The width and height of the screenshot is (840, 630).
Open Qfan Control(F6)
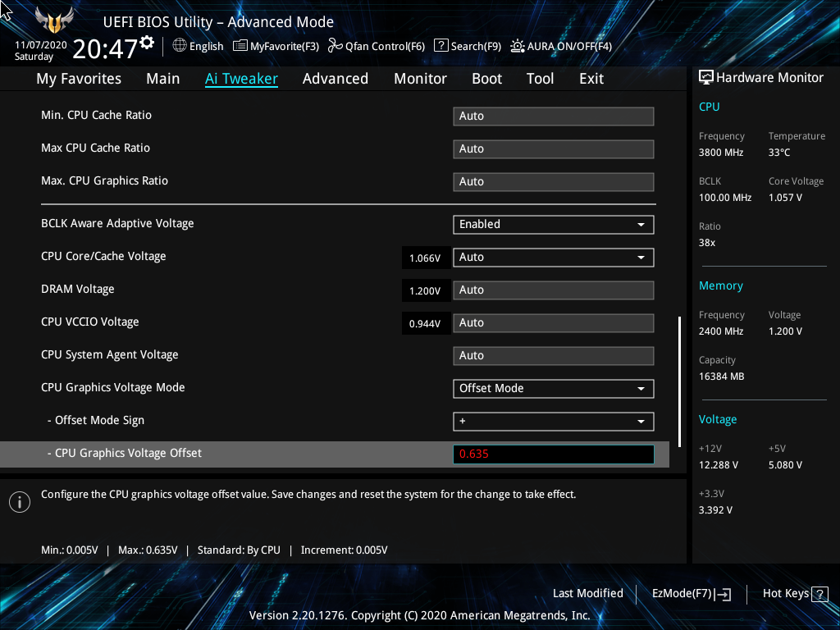click(376, 46)
